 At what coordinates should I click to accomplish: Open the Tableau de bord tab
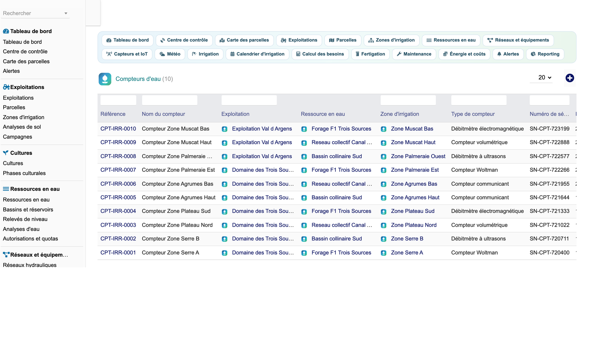coord(127,40)
